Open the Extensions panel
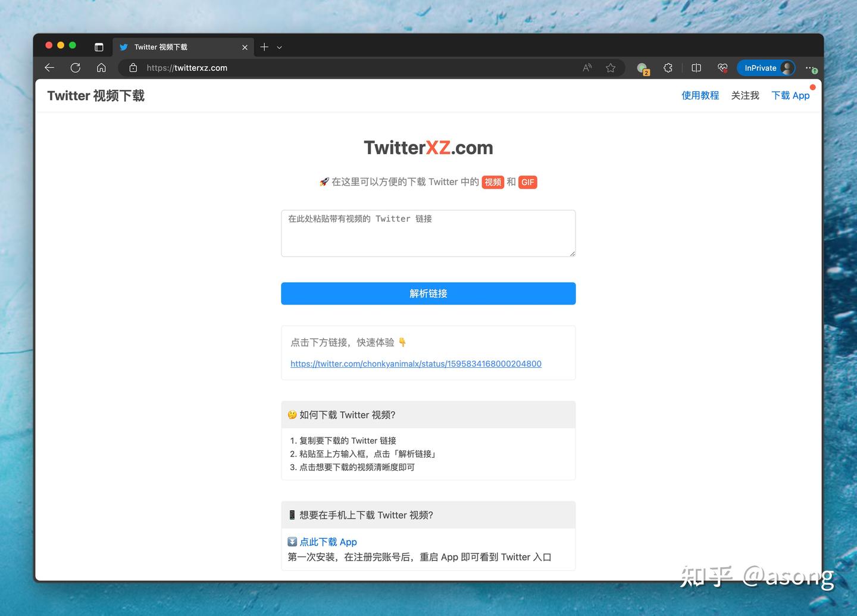 668,67
